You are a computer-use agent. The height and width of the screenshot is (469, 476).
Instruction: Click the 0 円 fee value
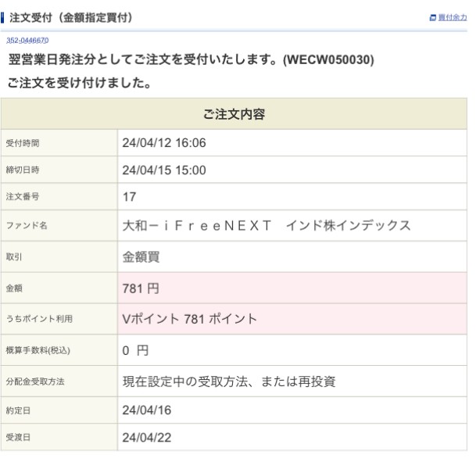135,350
